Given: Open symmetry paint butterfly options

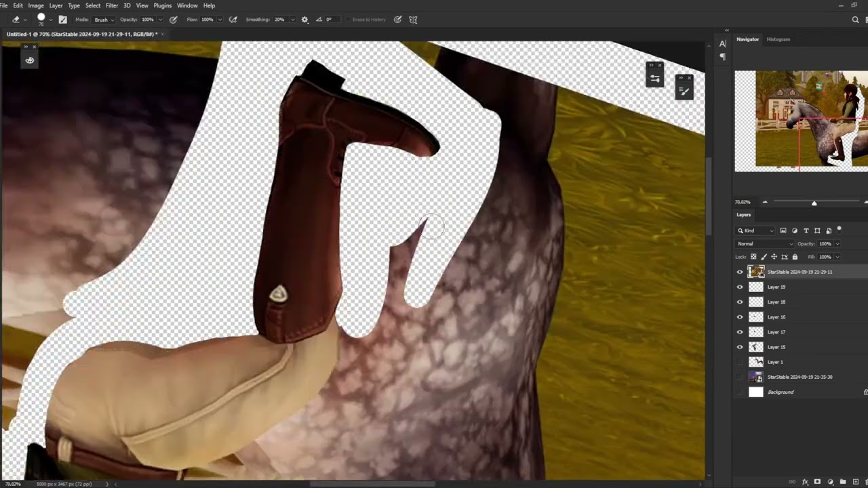Looking at the screenshot, I should [x=414, y=20].
